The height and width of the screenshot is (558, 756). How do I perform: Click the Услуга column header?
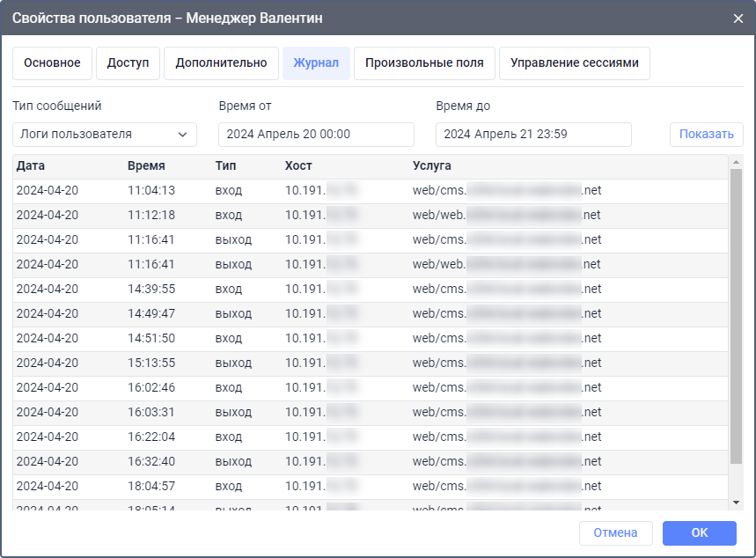coord(432,166)
